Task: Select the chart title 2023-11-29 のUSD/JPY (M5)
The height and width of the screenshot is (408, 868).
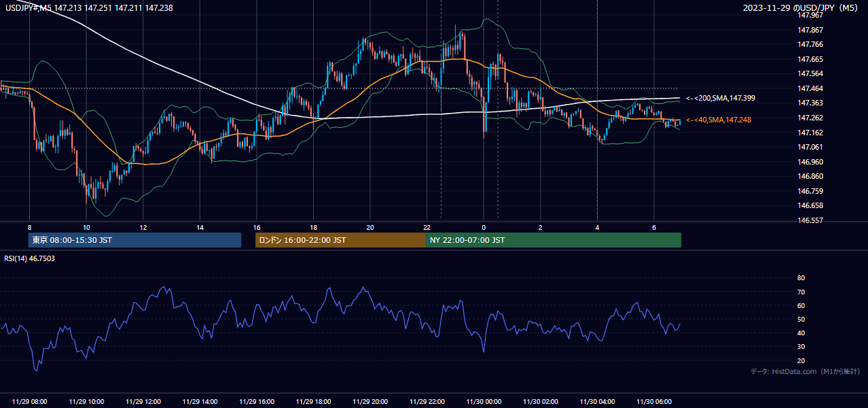Action: point(801,7)
